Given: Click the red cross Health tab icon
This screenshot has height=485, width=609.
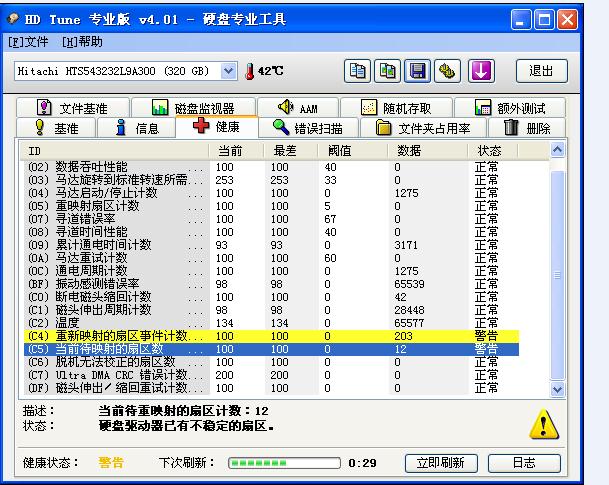Looking at the screenshot, I should click(201, 126).
